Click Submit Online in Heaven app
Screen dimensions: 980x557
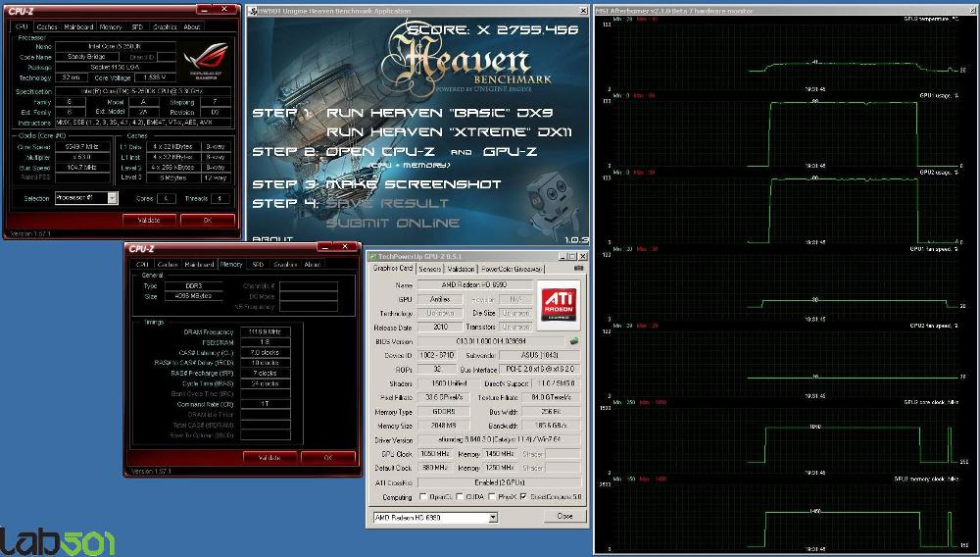click(x=393, y=223)
